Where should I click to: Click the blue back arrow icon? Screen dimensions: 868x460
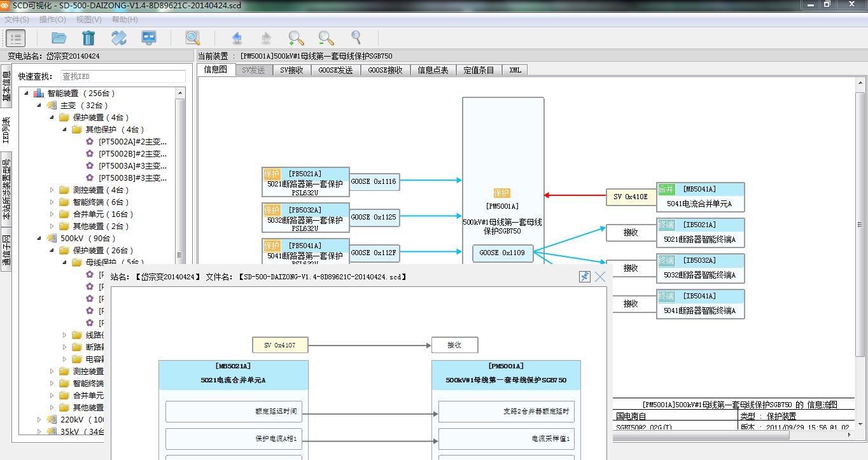(237, 38)
